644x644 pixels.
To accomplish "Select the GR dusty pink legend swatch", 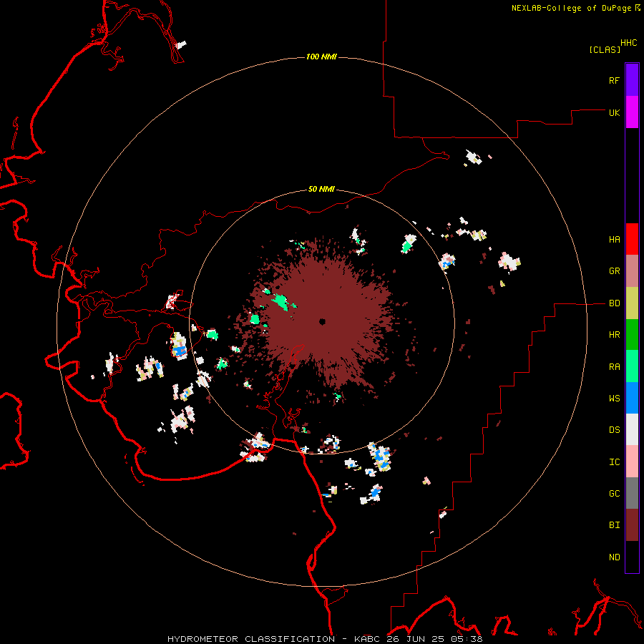I will pos(632,271).
